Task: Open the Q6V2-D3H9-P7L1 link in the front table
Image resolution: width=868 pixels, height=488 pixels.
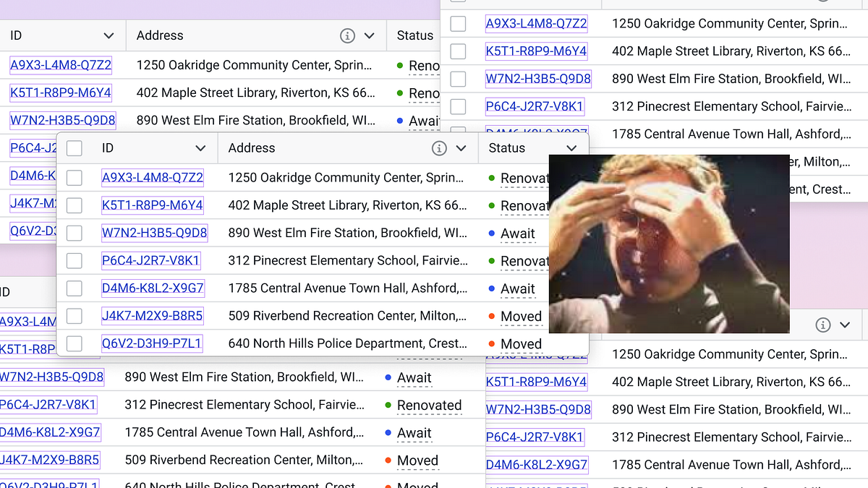Action: point(152,343)
